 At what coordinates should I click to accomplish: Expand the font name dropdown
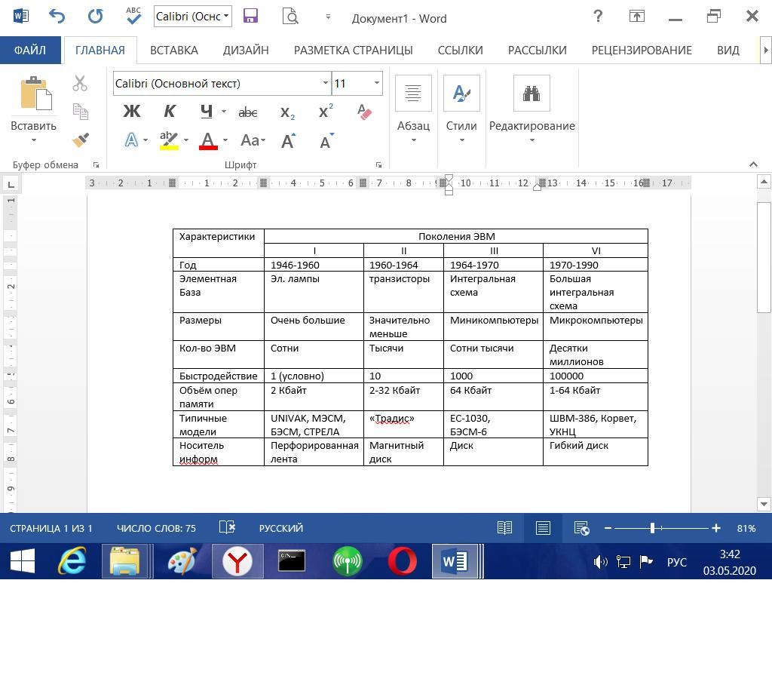[325, 83]
